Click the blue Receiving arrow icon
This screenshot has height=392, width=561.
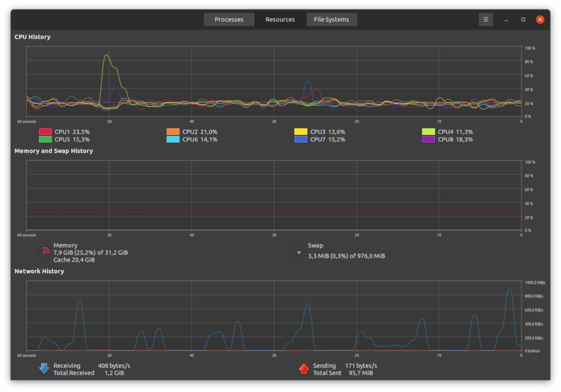[44, 368]
